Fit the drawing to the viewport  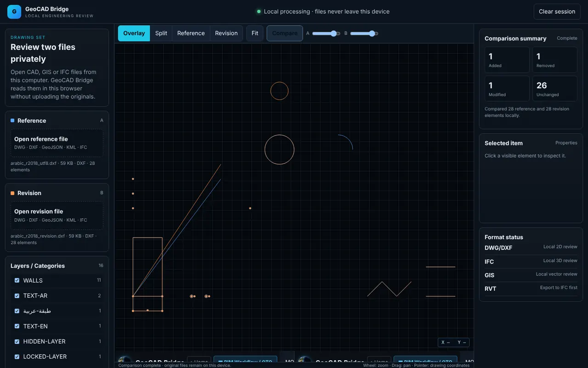tap(255, 33)
